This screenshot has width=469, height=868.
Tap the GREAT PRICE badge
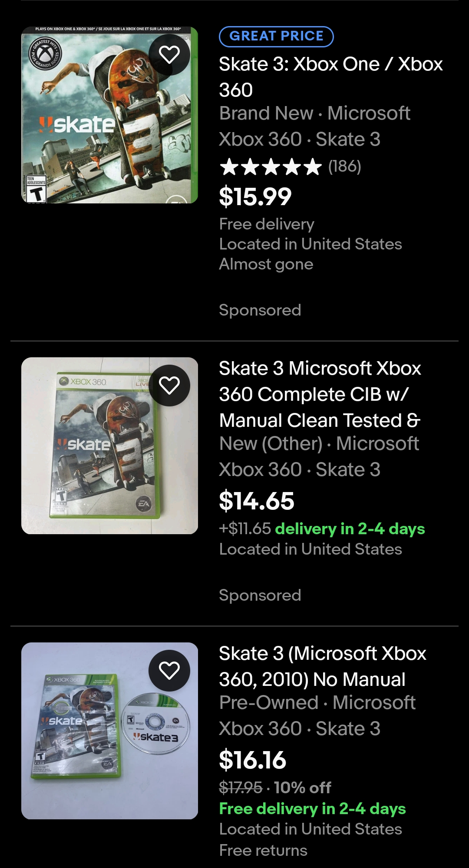point(276,37)
